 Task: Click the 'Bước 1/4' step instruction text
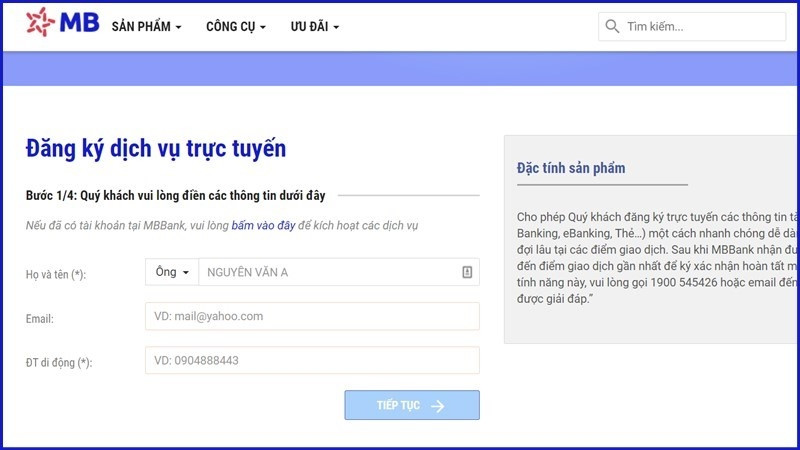click(x=175, y=195)
